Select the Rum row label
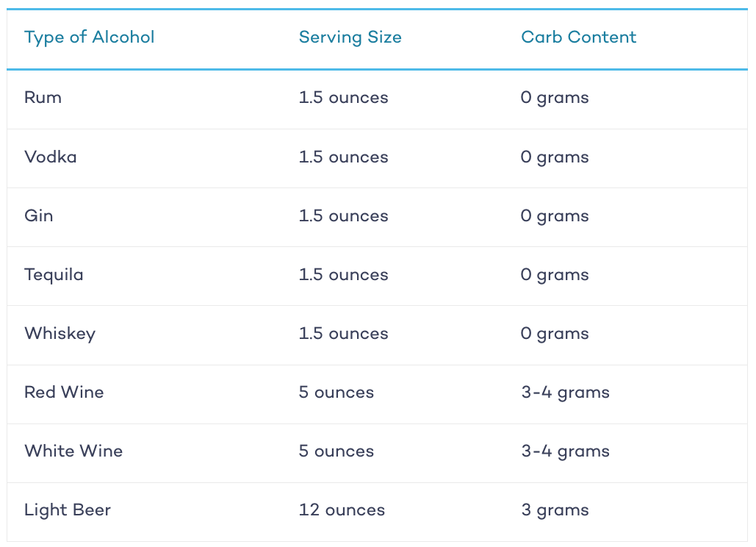The width and height of the screenshot is (756, 547). [x=43, y=98]
